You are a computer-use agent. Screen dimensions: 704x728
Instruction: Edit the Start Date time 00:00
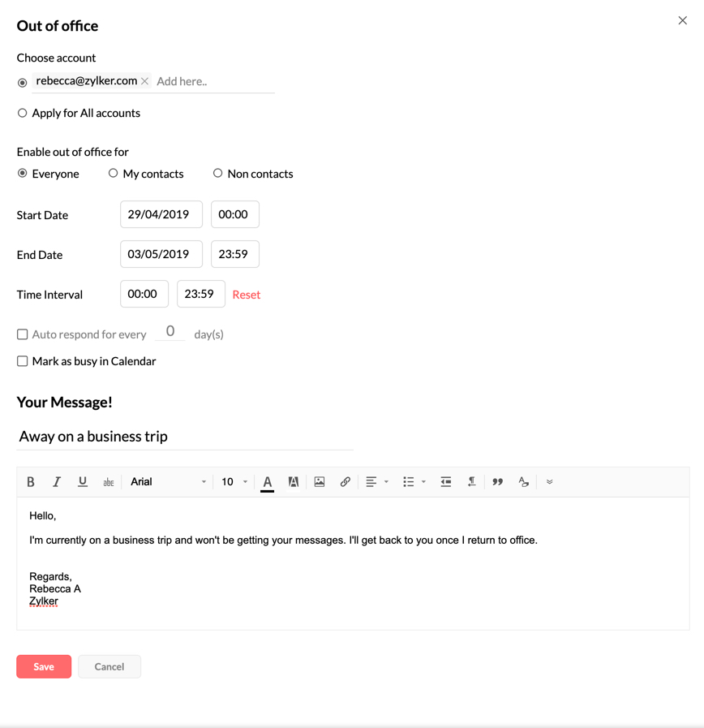(235, 214)
